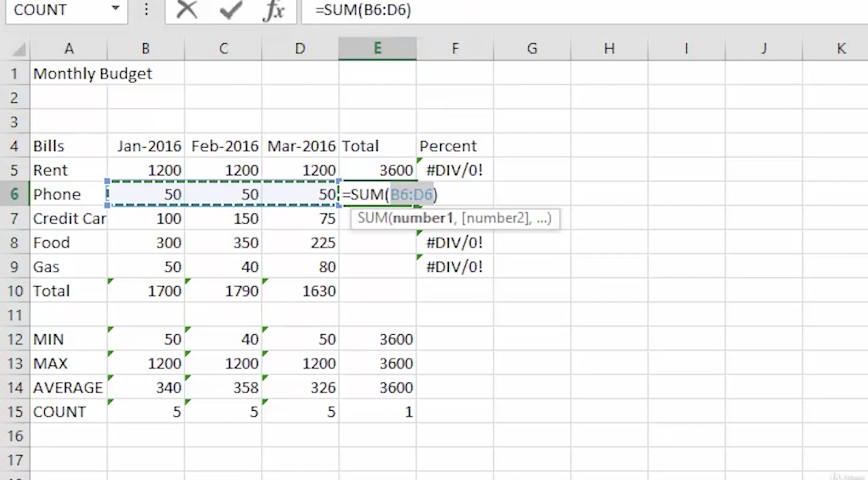Click number1 argument in the SUM tooltip

423,218
